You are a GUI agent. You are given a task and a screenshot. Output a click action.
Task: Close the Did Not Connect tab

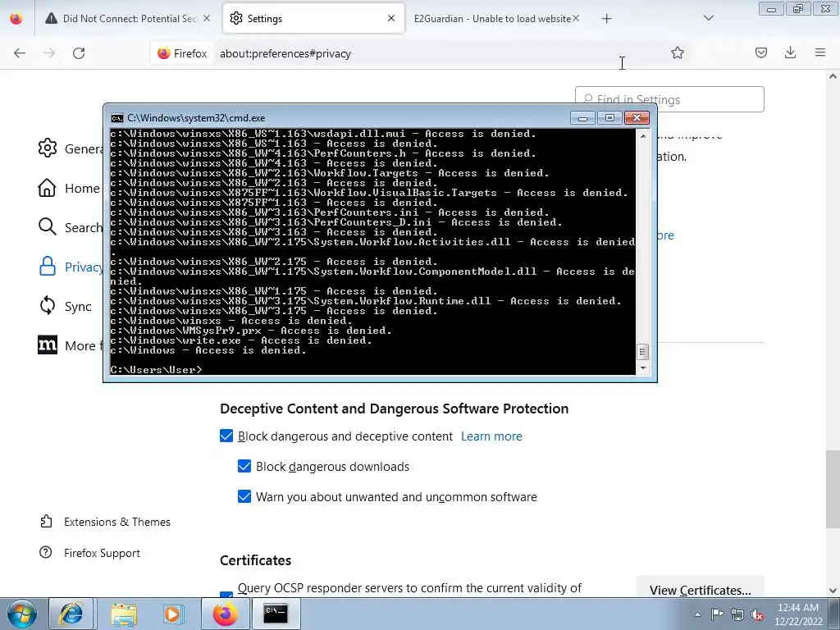tap(207, 18)
